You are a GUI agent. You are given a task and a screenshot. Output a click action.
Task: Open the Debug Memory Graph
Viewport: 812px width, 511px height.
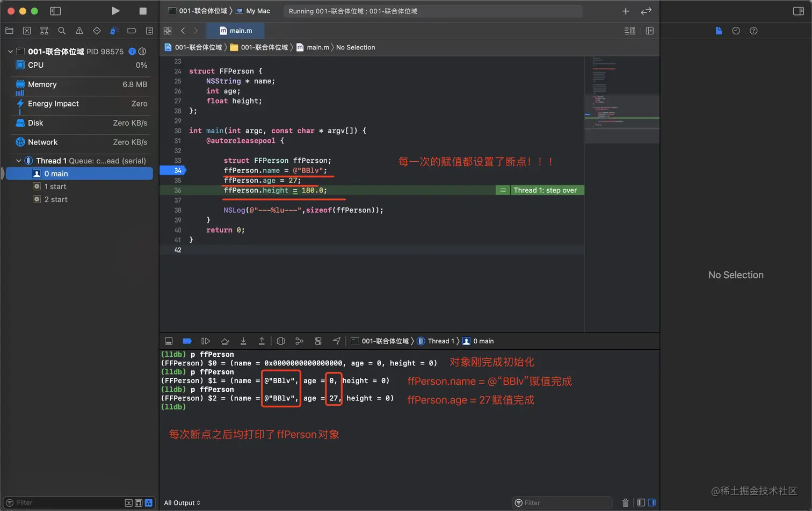(x=299, y=341)
